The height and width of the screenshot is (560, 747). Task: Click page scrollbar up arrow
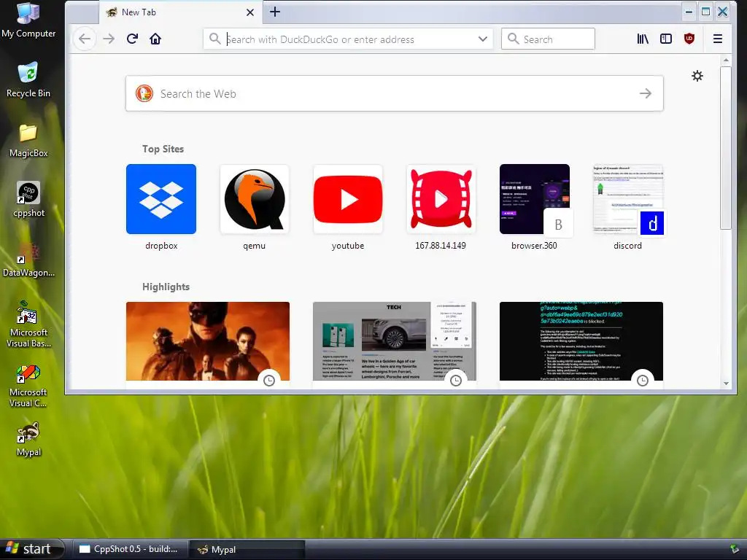click(726, 60)
